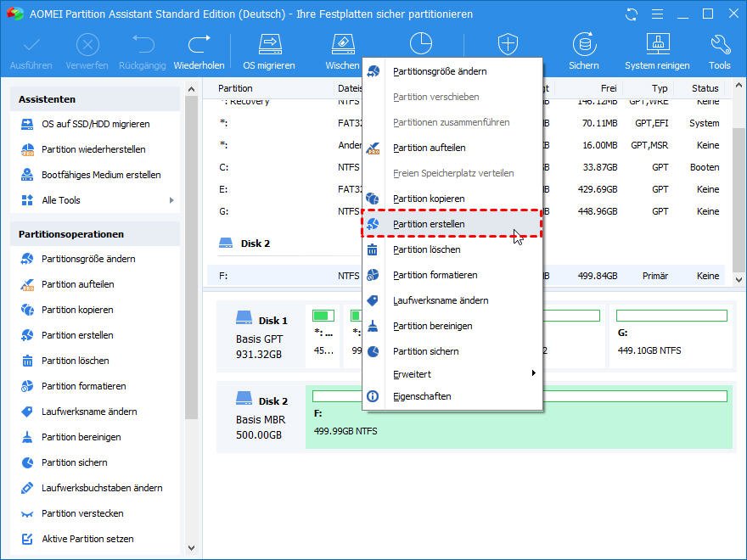Viewport: 747px width, 560px height.
Task: Launch System reinigen from the toolbar
Action: coord(658,51)
